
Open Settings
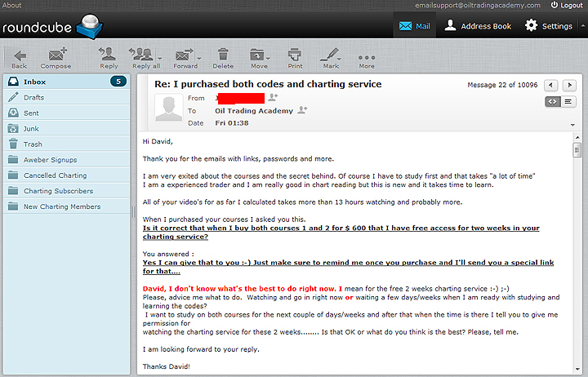click(548, 26)
